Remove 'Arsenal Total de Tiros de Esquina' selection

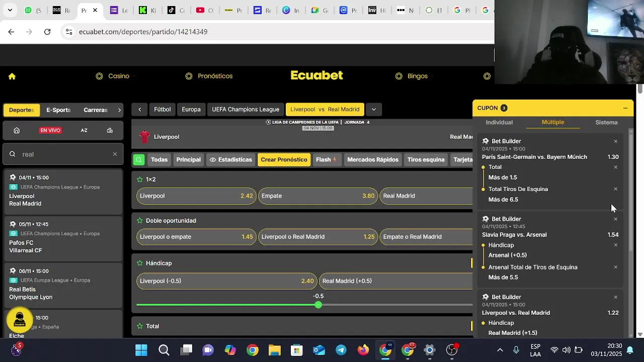pyautogui.click(x=615, y=267)
